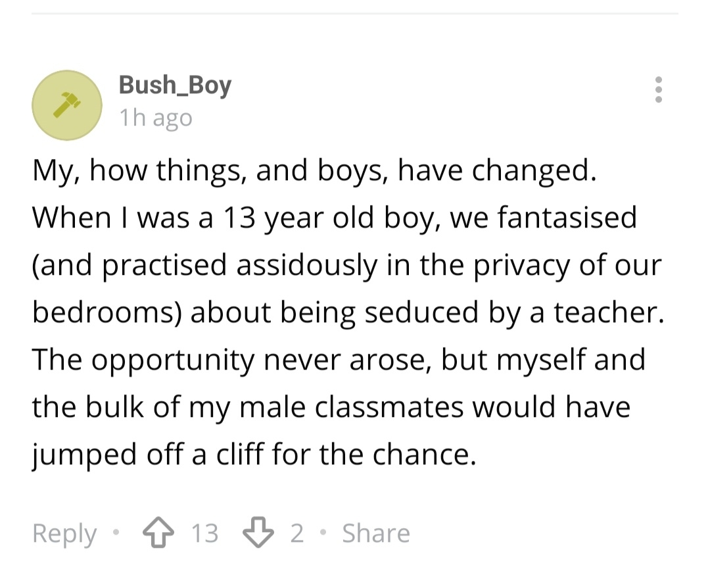The image size is (710, 588).
Task: Click the line starting "the bulk of my"
Action: click(331, 407)
